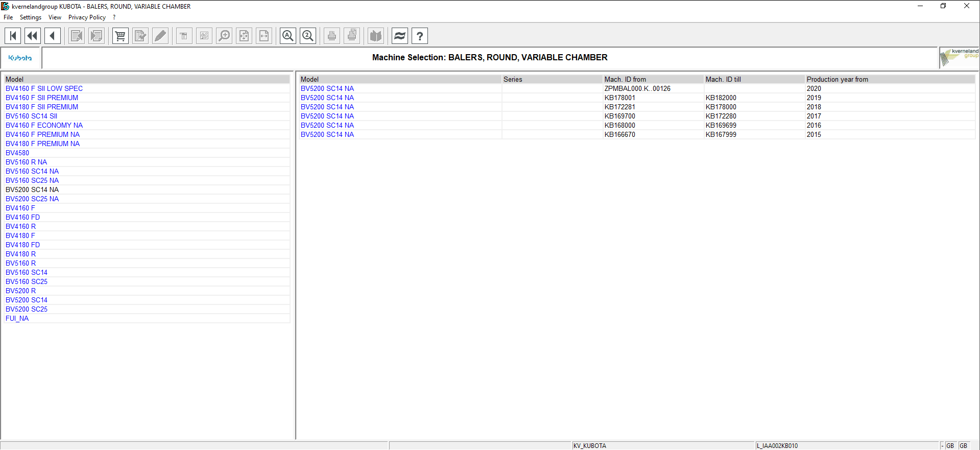Click the Mach. ID till column header
The image size is (980, 450).
754,79
